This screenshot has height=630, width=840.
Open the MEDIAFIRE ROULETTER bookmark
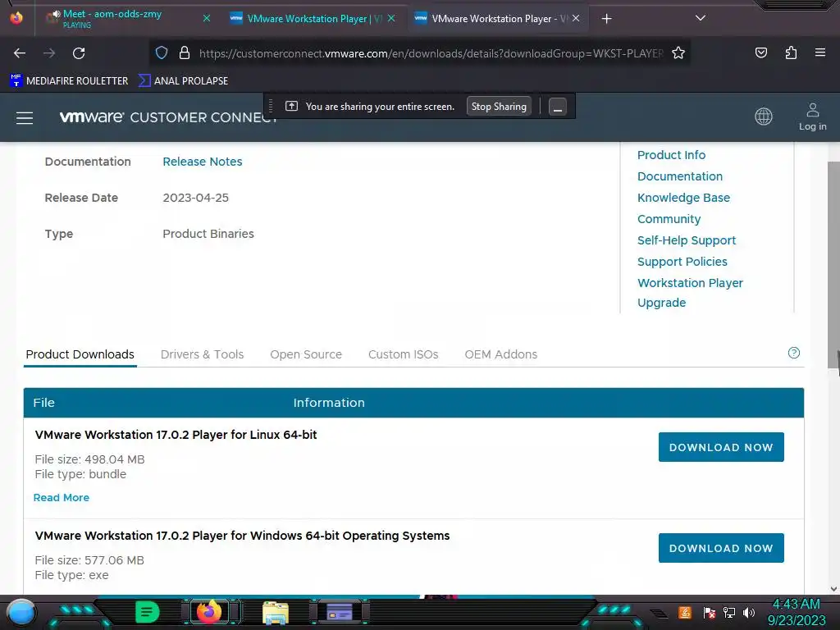(69, 81)
